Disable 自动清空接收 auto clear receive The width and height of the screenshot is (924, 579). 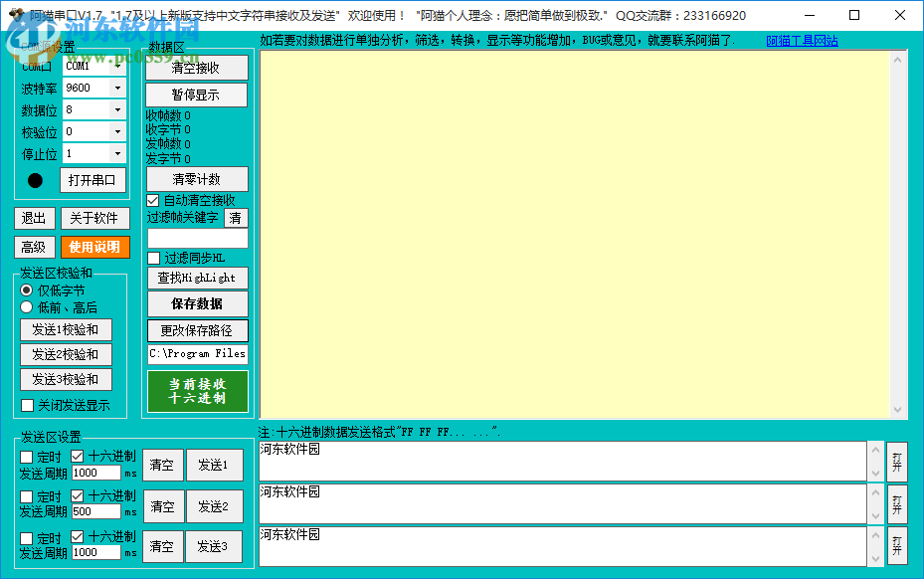pos(151,199)
